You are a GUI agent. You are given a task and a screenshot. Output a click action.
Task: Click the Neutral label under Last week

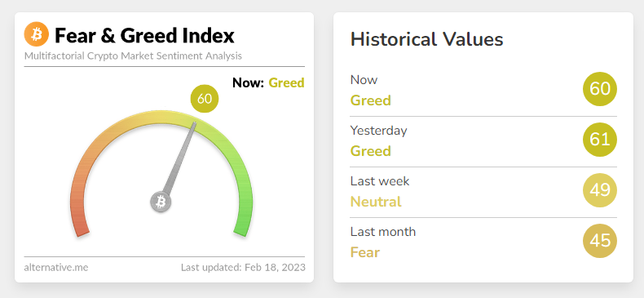point(376,202)
